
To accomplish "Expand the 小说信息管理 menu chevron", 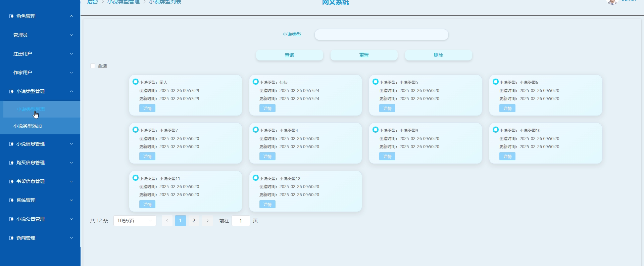I will click(71, 144).
